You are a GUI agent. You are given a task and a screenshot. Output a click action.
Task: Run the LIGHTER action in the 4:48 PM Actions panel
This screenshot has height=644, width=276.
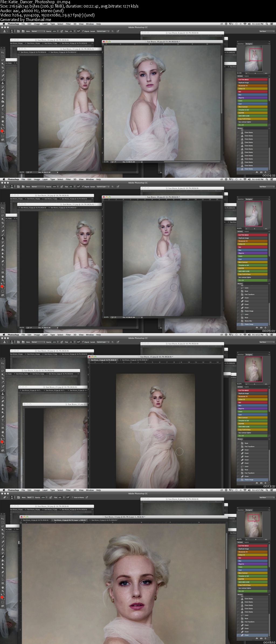[253, 268]
